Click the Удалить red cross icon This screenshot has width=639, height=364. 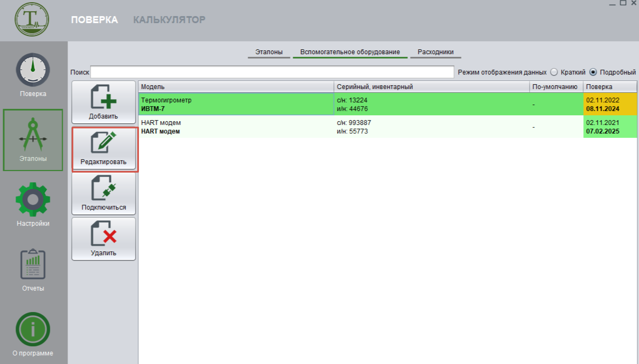click(103, 234)
